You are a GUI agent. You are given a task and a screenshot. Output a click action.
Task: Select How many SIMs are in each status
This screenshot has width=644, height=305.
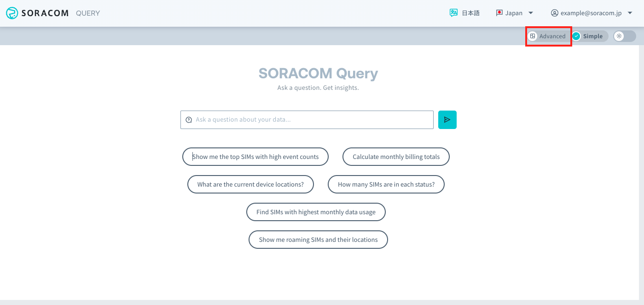[x=386, y=184]
